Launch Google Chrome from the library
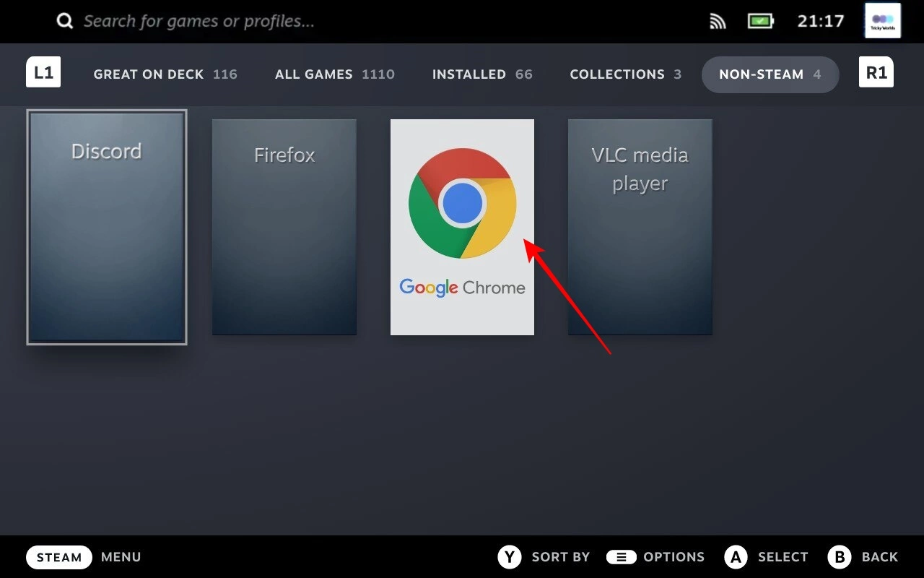Viewport: 924px width, 578px height. point(462,226)
